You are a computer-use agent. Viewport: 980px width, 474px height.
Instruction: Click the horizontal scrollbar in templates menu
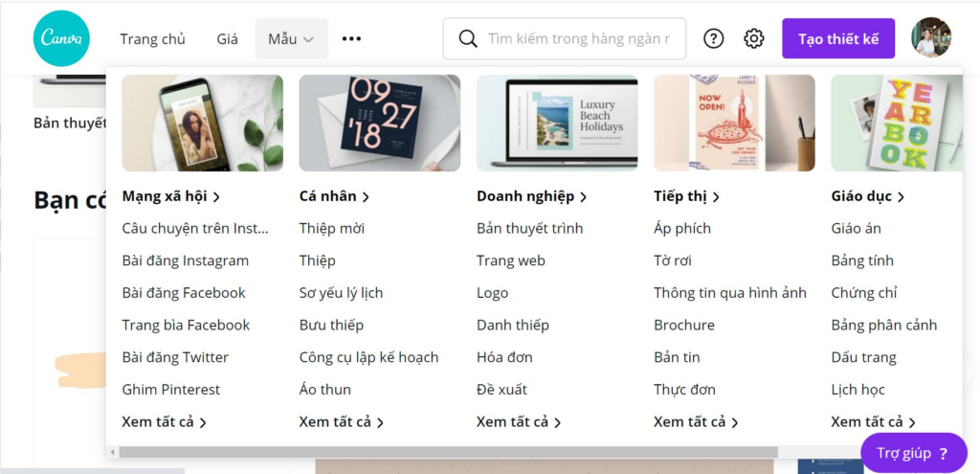coord(448,452)
